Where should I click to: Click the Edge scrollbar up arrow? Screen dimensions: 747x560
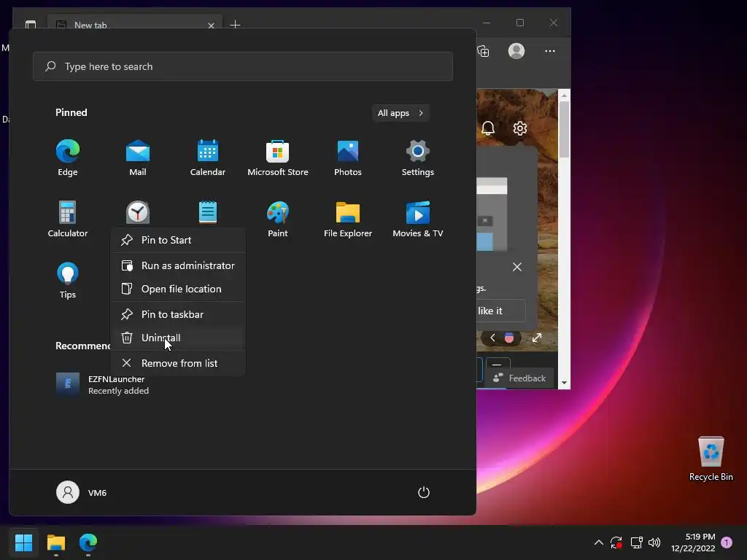click(564, 96)
